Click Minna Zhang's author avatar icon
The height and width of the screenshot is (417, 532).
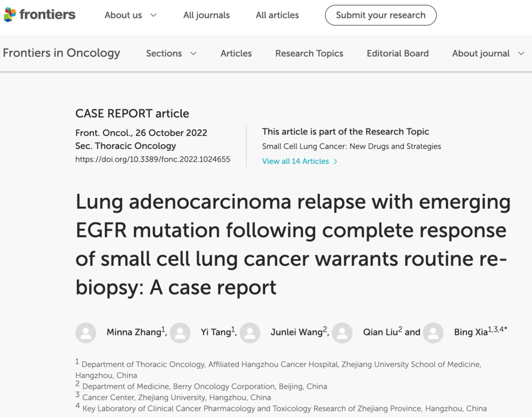click(x=86, y=333)
